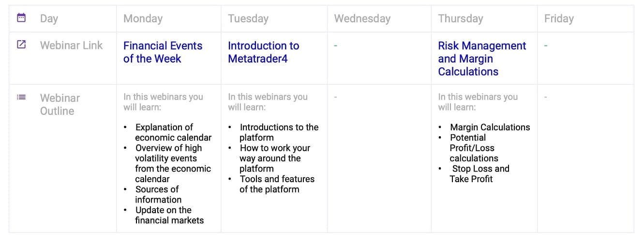644x235 pixels.
Task: Click the external link icon beside Webinar Link
Action: pyautogui.click(x=21, y=45)
